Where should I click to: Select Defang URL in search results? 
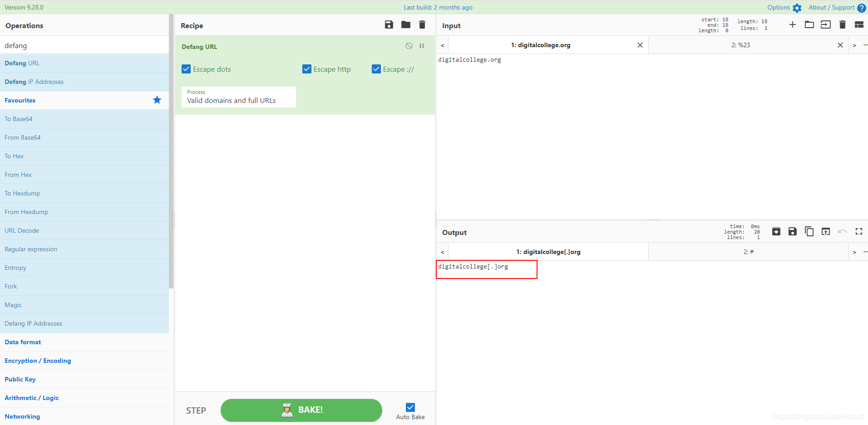(84, 63)
